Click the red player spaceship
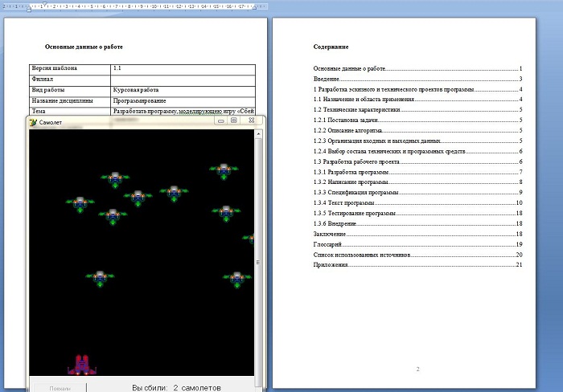Screen dimensions: 563x392 click(x=82, y=365)
